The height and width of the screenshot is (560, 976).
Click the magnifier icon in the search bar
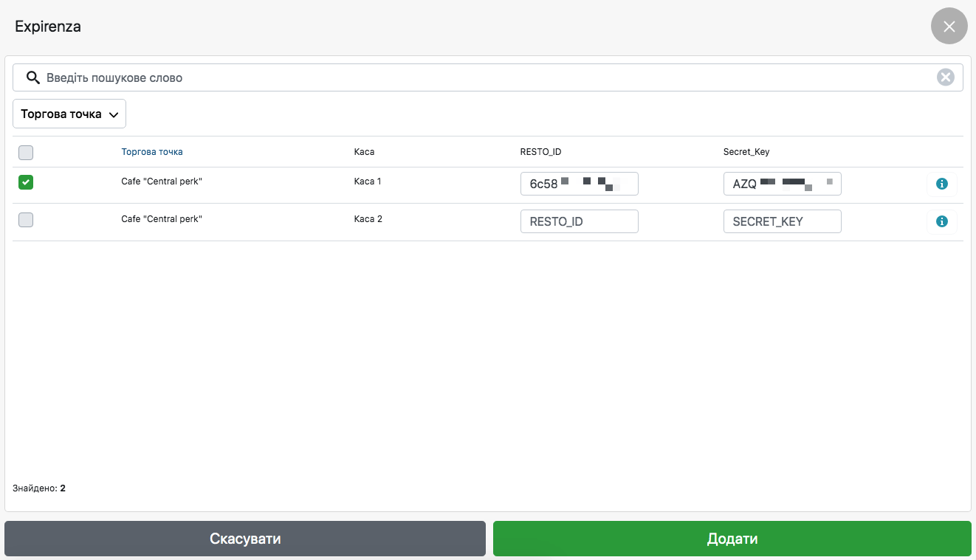pos(32,77)
